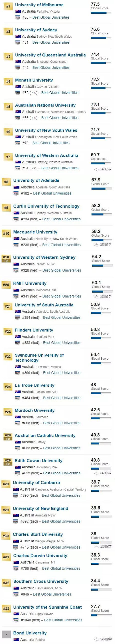Open Swinburne University of Technology page
The width and height of the screenshot is (115, 644).
[x=39, y=358]
